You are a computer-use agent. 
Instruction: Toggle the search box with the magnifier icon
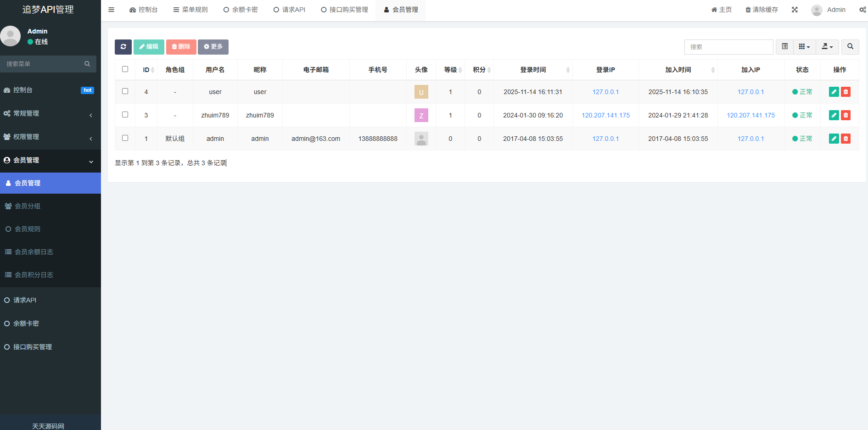click(850, 47)
